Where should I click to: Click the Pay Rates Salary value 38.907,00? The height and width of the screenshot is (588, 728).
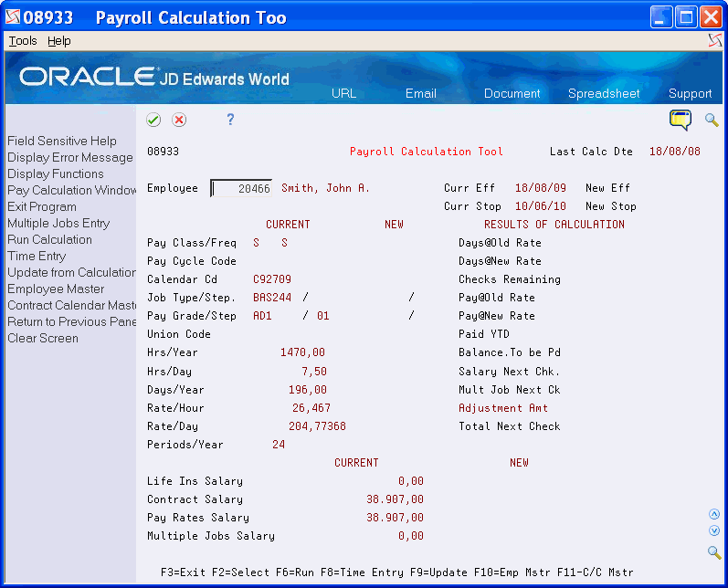tap(396, 518)
